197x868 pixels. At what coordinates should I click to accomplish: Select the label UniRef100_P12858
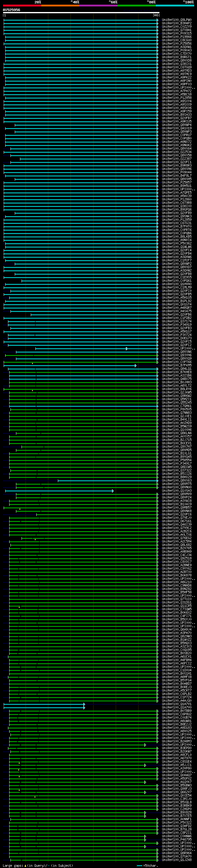tap(177, 98)
